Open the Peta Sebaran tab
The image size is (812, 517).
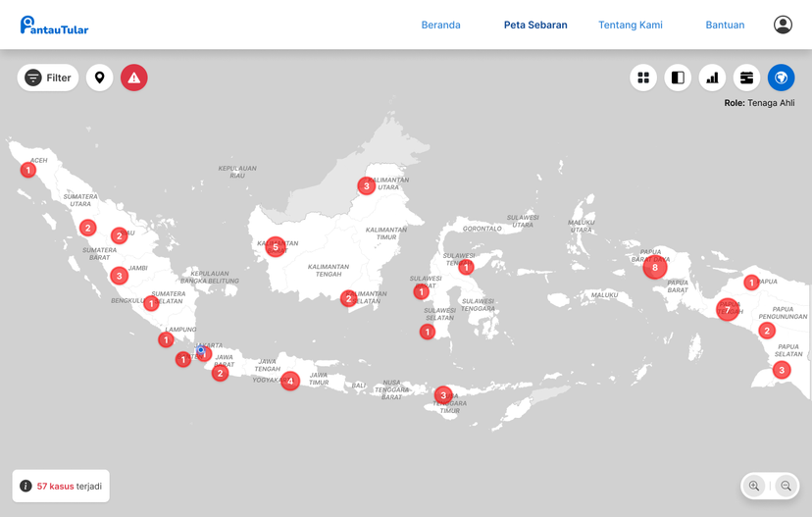535,26
